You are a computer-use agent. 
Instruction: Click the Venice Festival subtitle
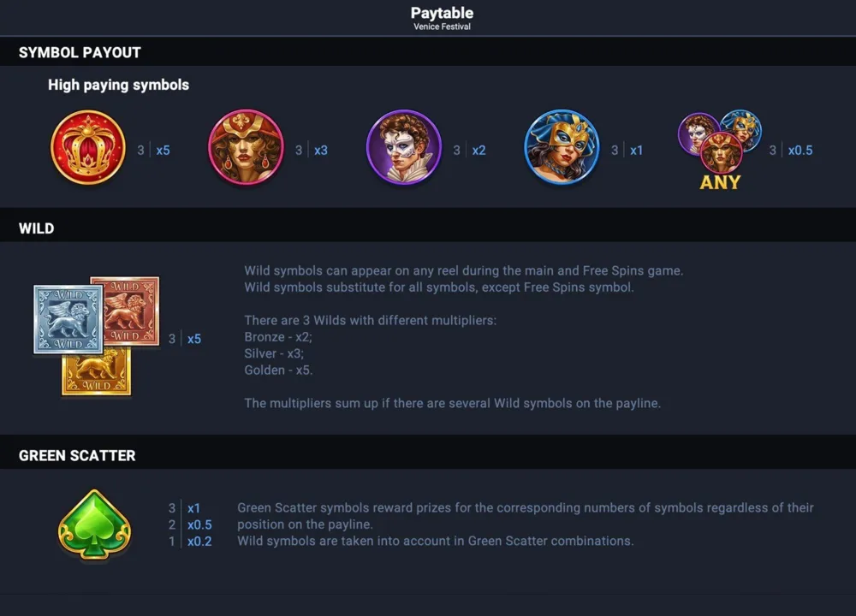(x=443, y=27)
